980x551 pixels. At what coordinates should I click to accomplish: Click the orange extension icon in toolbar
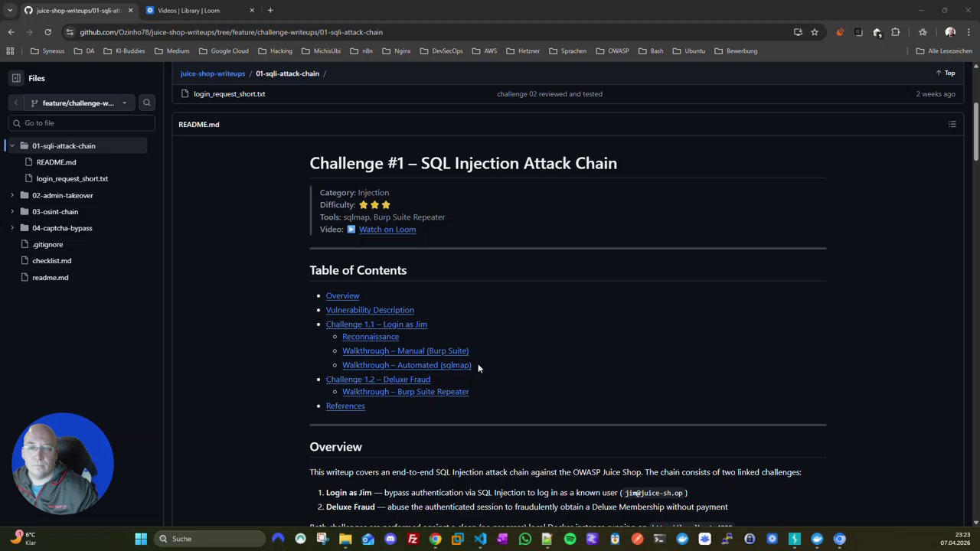point(840,32)
